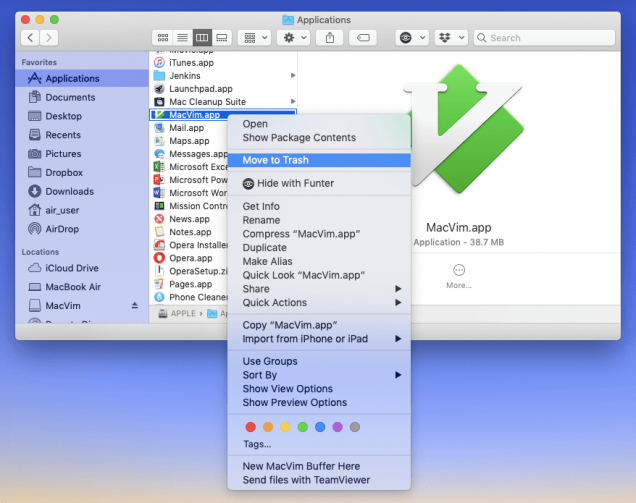The width and height of the screenshot is (636, 503).
Task: Select Opera.app in the list
Action: [x=189, y=258]
